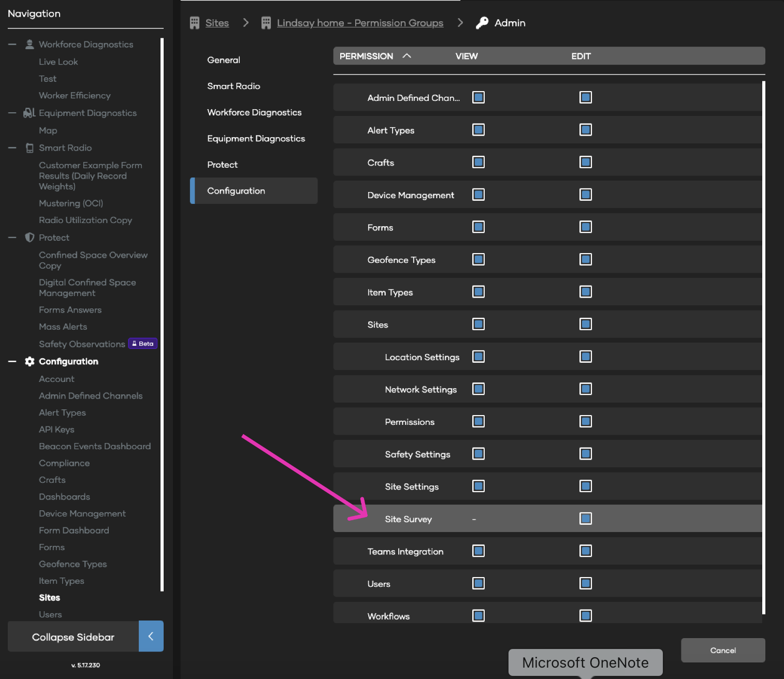Toggle View checkbox for Geofence Types
This screenshot has height=679, width=784.
[478, 259]
